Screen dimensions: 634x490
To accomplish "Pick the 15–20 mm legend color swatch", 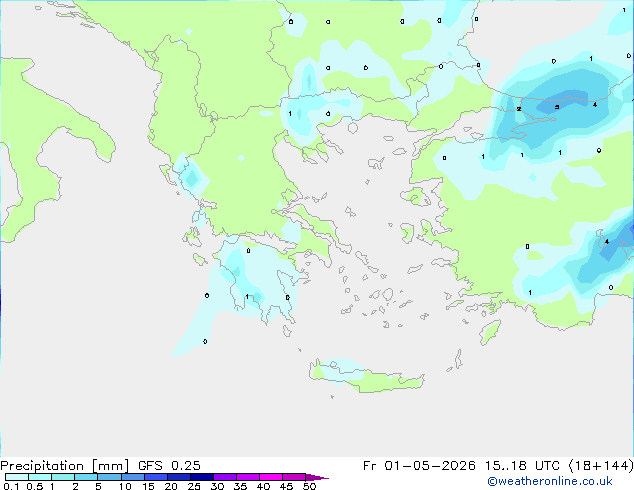I will pyautogui.click(x=155, y=477).
